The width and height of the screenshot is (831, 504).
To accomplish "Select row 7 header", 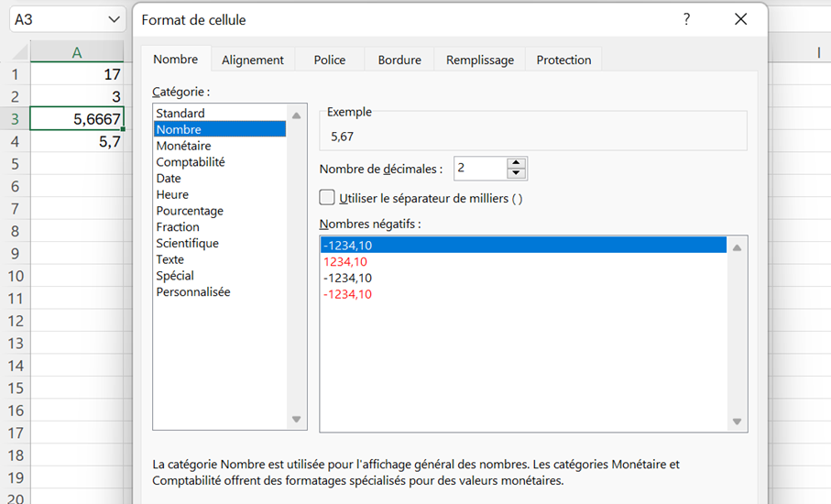I will [x=15, y=209].
